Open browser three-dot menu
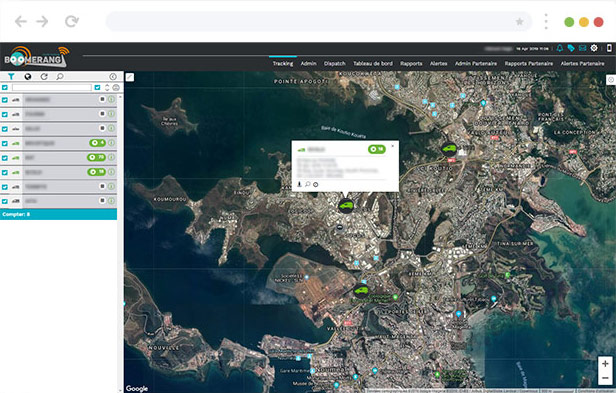This screenshot has width=616, height=393. 546,21
